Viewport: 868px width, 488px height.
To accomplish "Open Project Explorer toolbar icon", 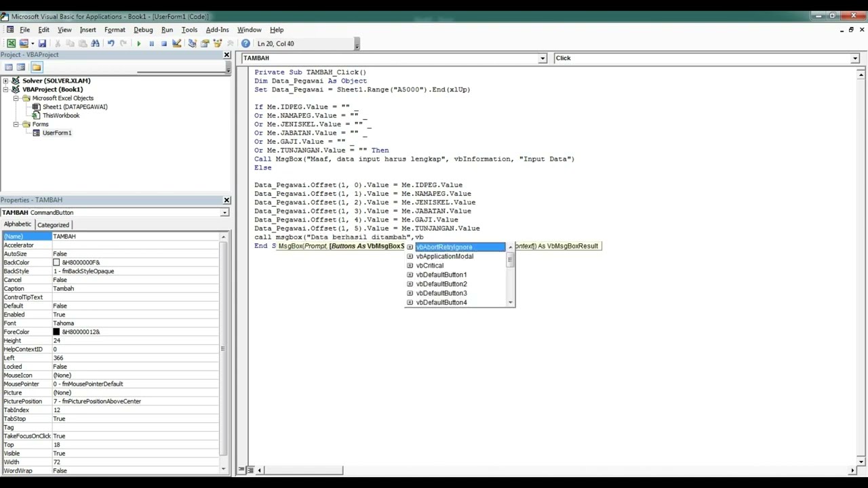I will click(x=193, y=43).
